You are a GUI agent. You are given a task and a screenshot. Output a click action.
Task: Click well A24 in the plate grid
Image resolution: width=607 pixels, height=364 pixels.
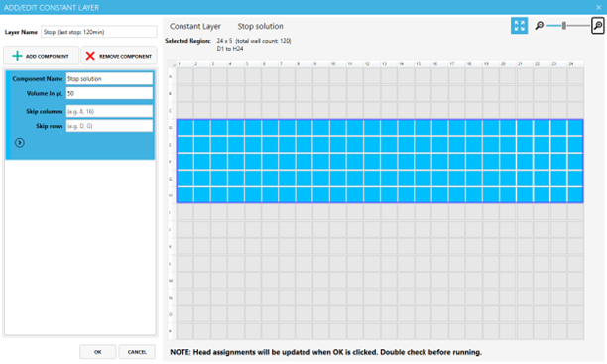coord(575,76)
